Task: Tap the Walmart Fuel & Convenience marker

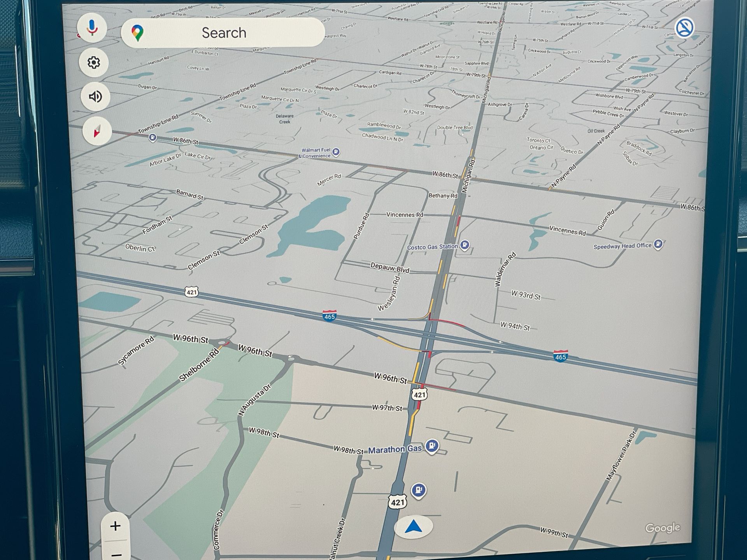Action: coord(336,152)
